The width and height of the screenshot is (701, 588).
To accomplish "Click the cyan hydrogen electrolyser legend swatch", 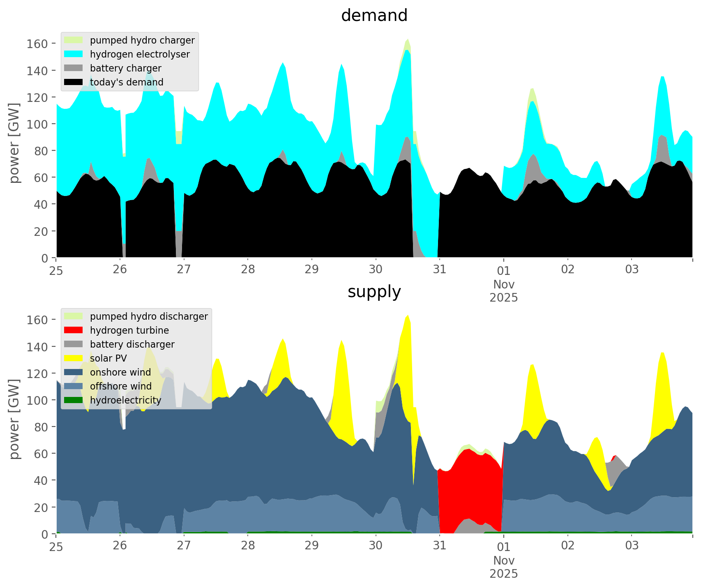I will (74, 54).
